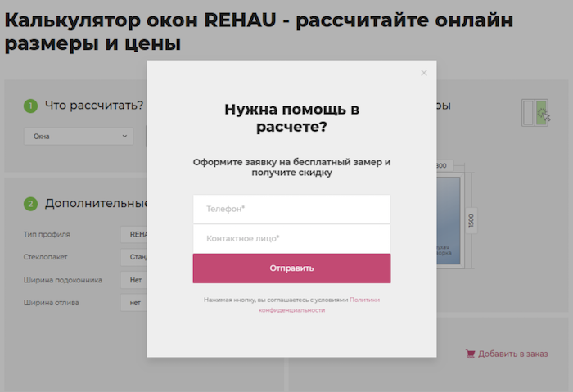Viewport: 573px width, 392px height.
Task: Open the Окна dropdown
Action: coord(79,137)
